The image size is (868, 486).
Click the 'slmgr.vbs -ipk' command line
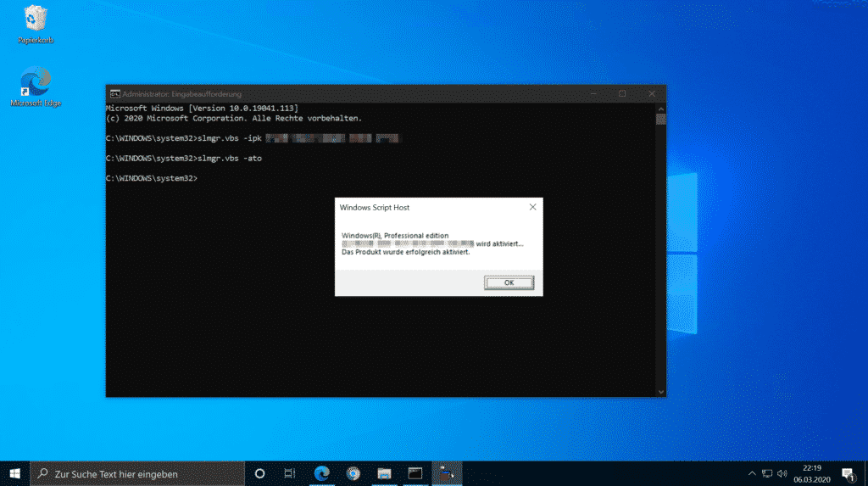coord(252,138)
